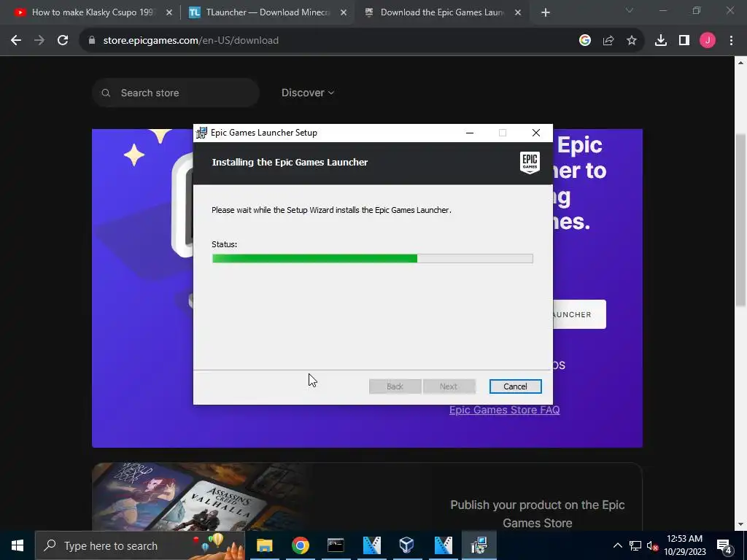Open the tab search chevron
This screenshot has width=747, height=560.
[x=630, y=10]
